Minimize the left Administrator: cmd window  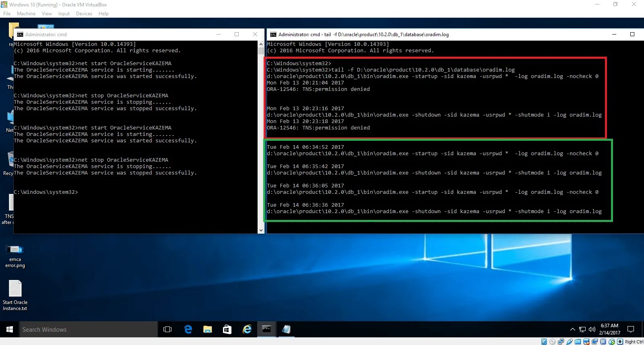coord(219,35)
